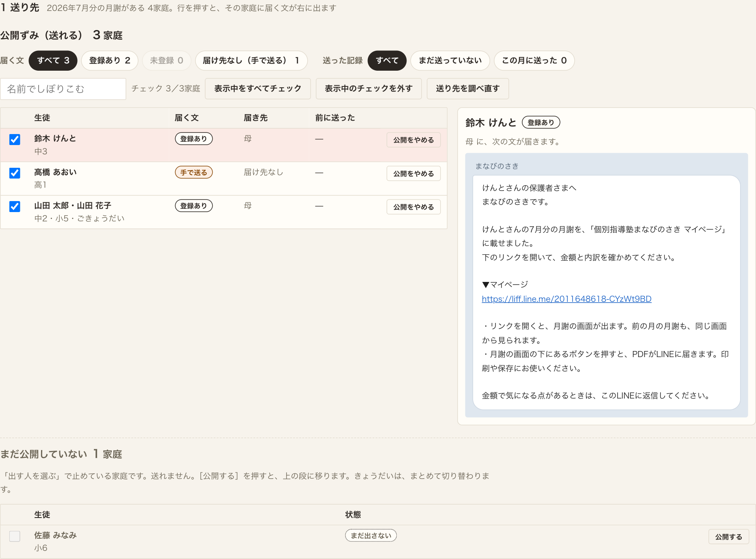Click the まだ出さない status badge
Screen dimensions: 756x559
371,536
